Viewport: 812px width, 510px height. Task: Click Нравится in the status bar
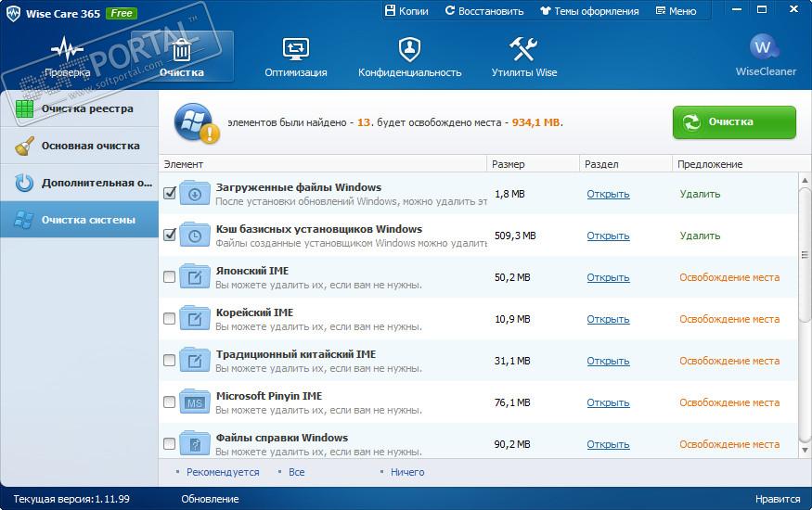coord(778,499)
